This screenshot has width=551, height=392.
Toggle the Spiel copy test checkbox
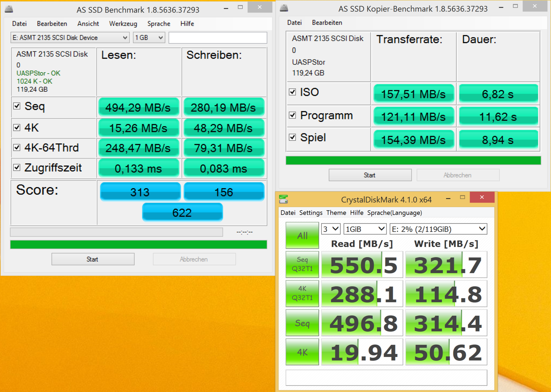pyautogui.click(x=292, y=138)
